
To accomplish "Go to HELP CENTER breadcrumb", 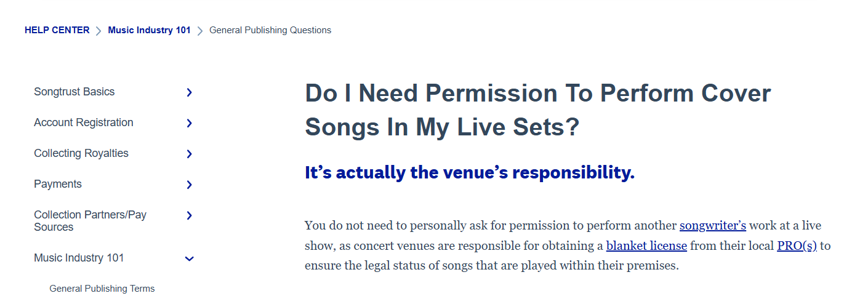I will [57, 30].
